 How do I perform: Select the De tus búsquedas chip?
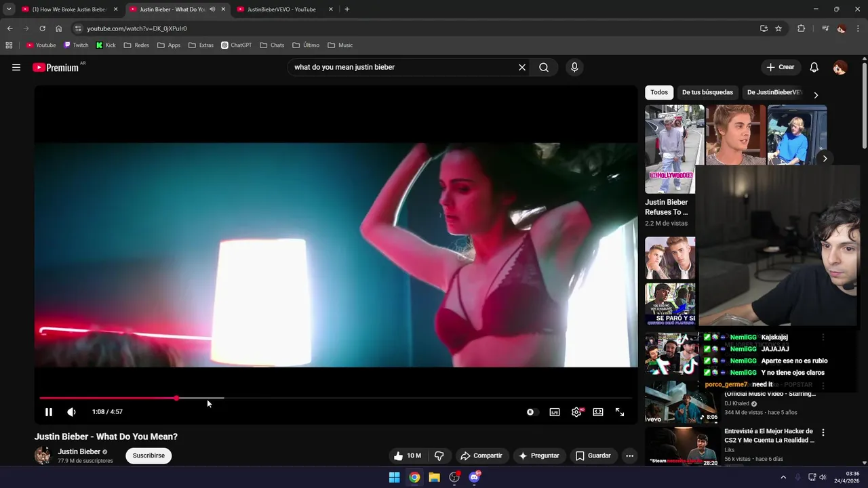click(707, 92)
